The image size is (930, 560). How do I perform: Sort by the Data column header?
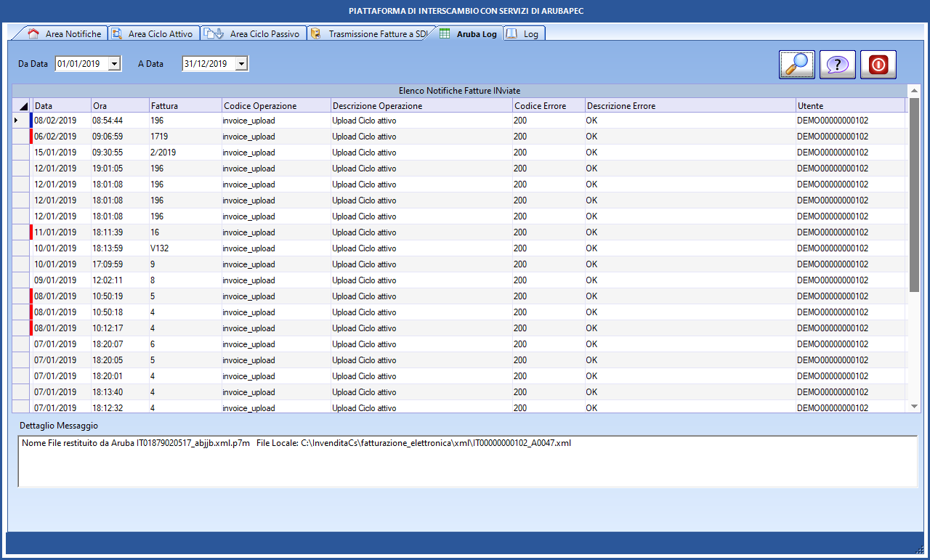coord(62,106)
